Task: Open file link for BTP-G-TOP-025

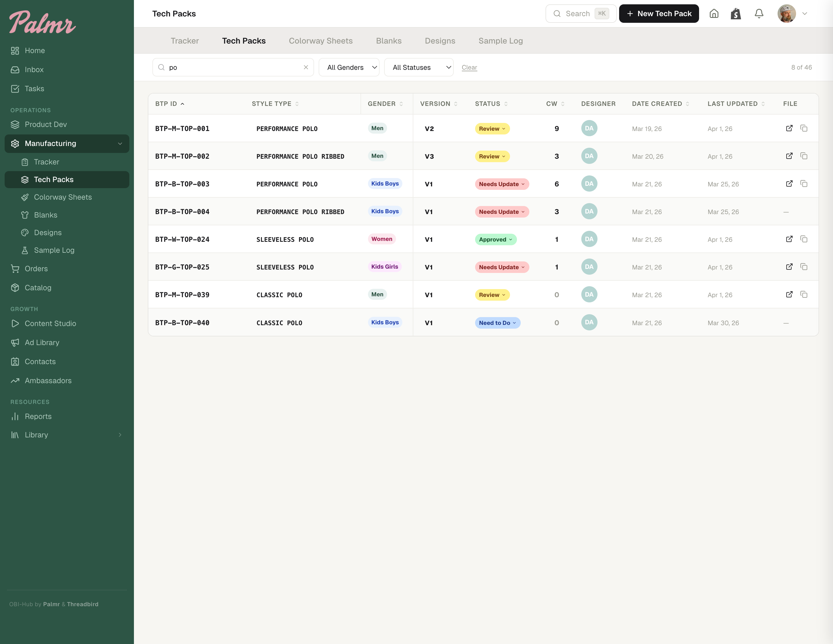Action: (789, 267)
